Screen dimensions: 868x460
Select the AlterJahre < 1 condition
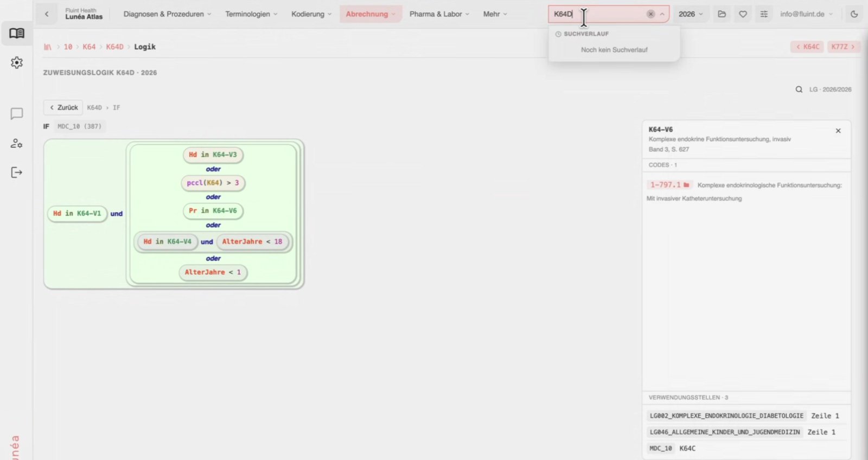tap(213, 272)
